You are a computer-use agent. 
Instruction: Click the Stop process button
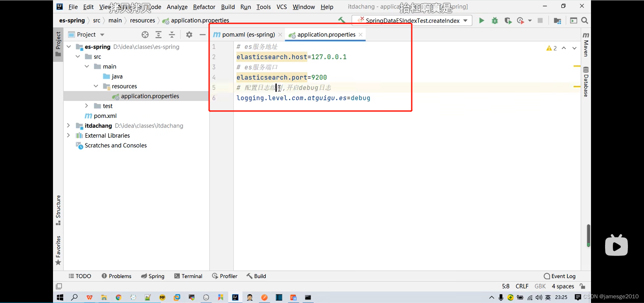(x=540, y=20)
